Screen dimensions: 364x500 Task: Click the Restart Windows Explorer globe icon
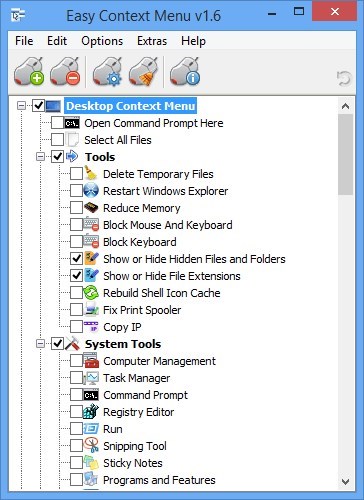click(91, 191)
